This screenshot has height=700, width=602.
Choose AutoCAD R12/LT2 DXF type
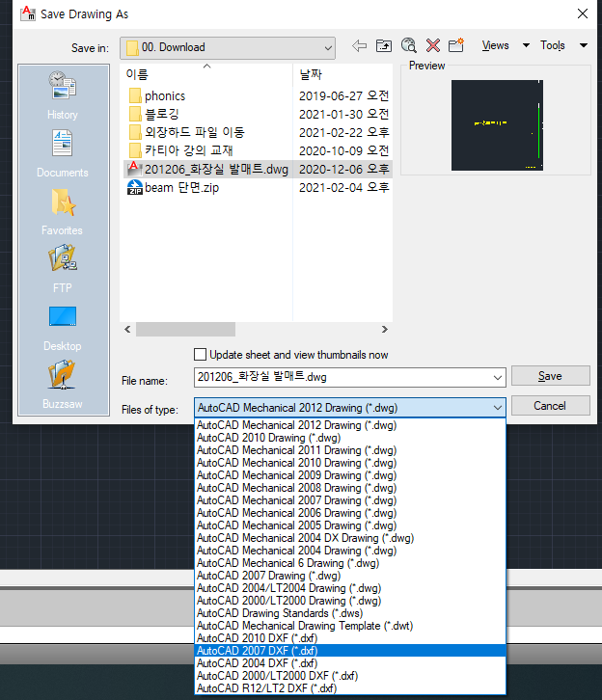click(x=350, y=687)
